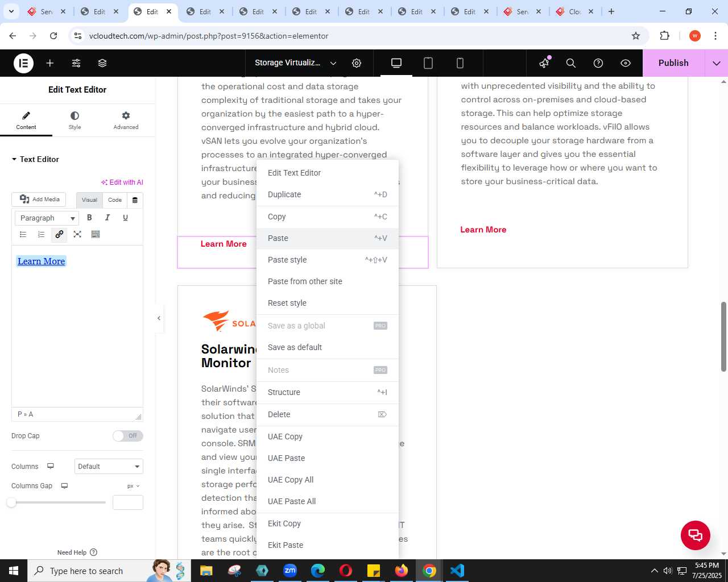728x582 pixels.
Task: Apply bold formatting in text editor
Action: pos(89,218)
